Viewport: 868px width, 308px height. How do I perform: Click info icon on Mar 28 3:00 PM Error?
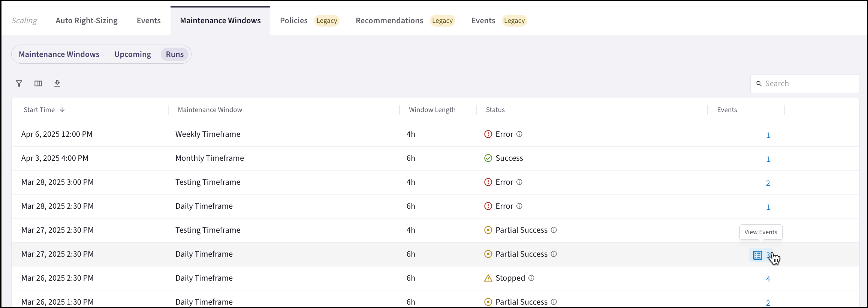(x=519, y=182)
